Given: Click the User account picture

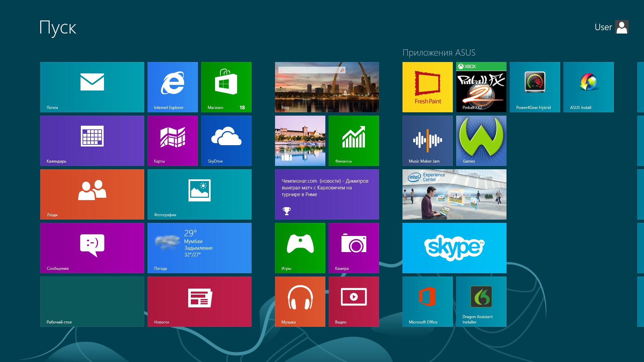Looking at the screenshot, I should pyautogui.click(x=622, y=27).
